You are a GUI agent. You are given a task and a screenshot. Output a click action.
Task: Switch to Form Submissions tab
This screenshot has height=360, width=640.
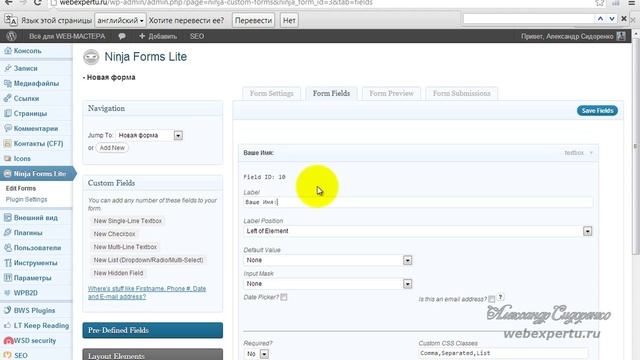[462, 93]
